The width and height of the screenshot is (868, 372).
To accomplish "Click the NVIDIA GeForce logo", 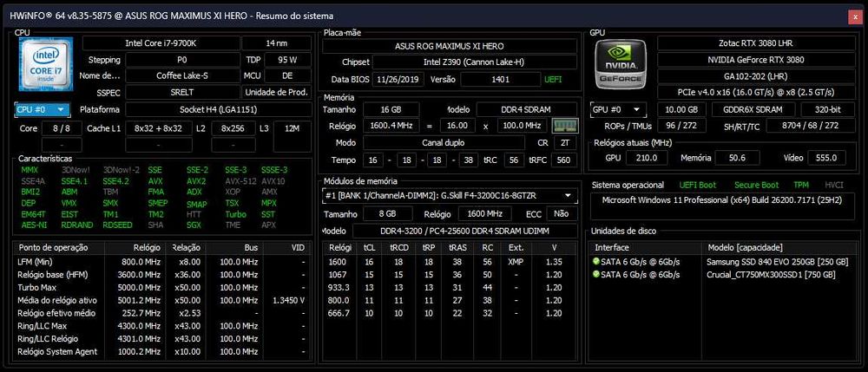I will pos(621,64).
